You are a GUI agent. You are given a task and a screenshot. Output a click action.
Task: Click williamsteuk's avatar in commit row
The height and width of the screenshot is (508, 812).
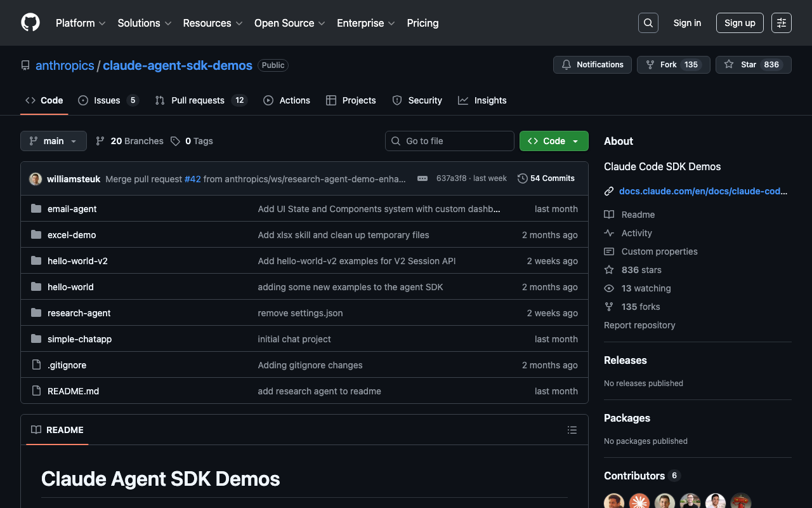(36, 179)
